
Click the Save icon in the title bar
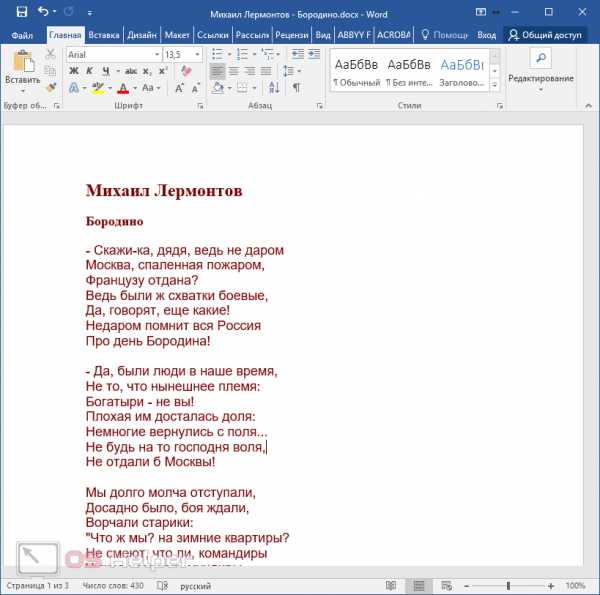(x=22, y=12)
